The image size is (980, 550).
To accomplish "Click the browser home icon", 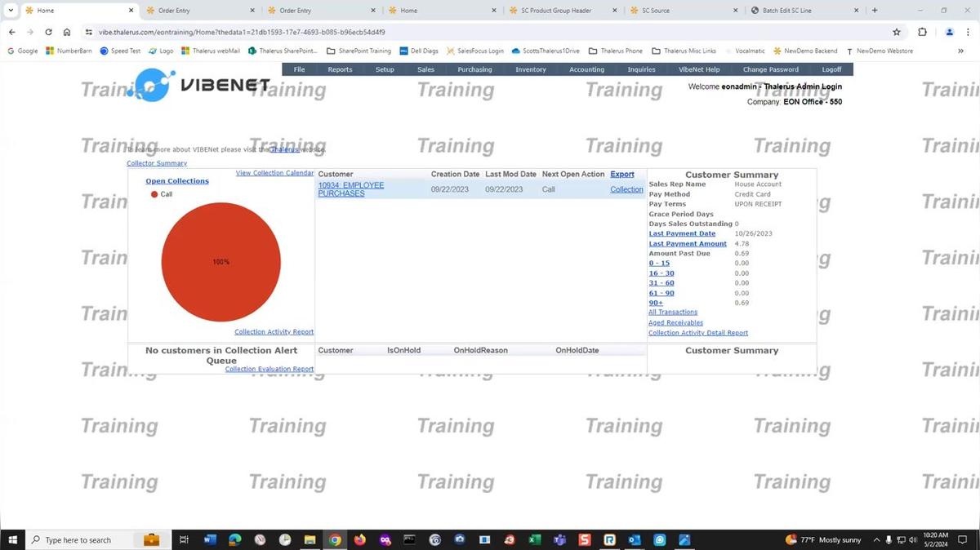I will pos(67,32).
